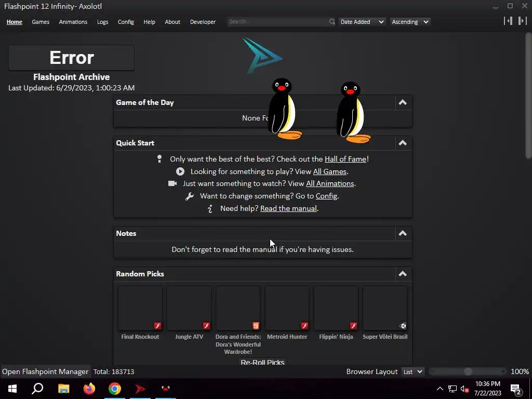Open the network tray icon

point(453,389)
